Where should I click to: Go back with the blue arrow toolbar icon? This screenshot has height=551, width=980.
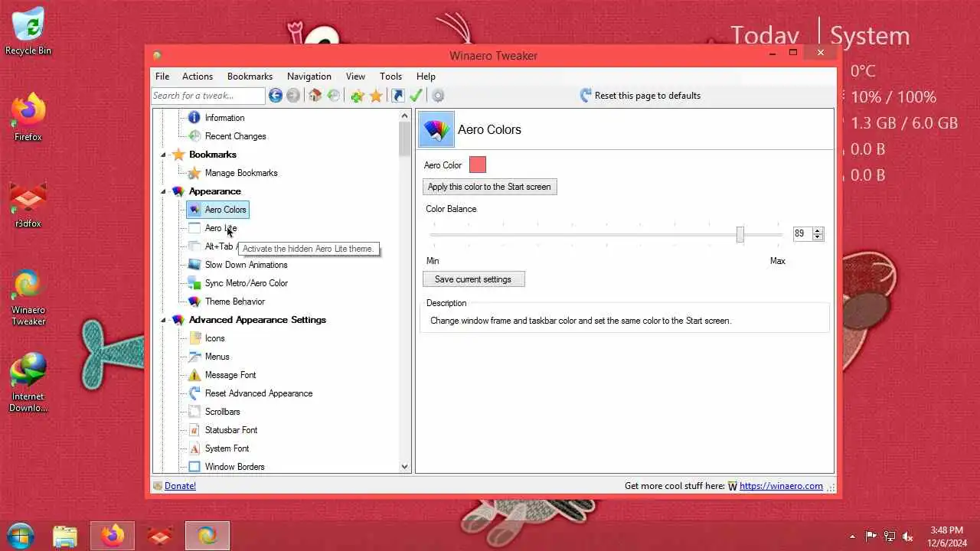(x=276, y=96)
